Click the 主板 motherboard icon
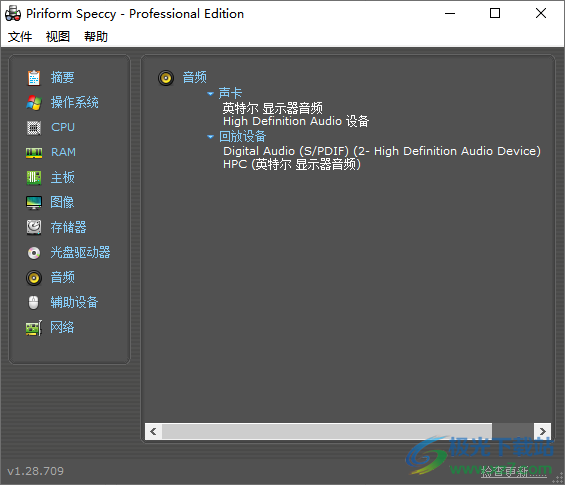 pyautogui.click(x=34, y=178)
